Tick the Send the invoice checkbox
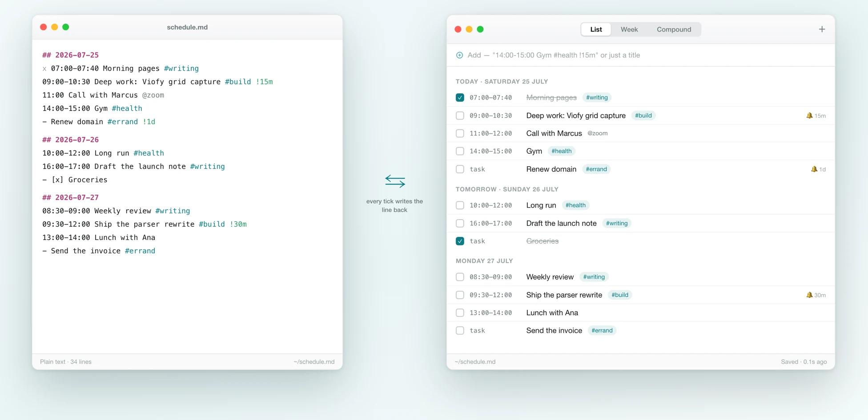Viewport: 868px width, 420px height. [x=460, y=331]
